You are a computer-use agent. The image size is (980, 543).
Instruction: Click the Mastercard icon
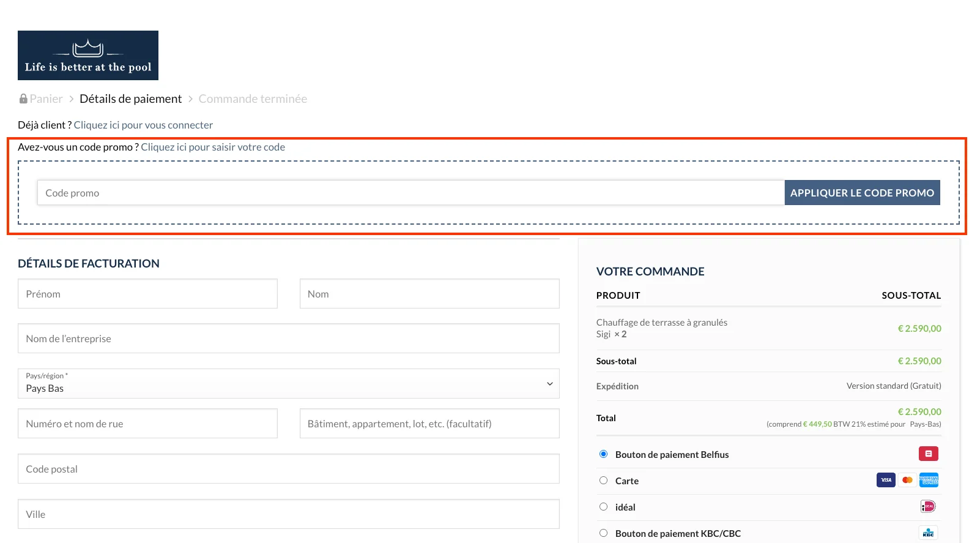click(907, 480)
